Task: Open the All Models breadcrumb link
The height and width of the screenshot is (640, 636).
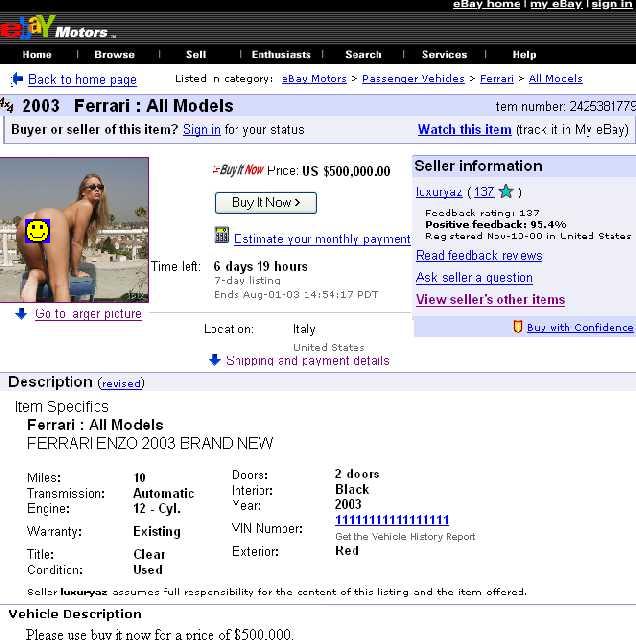Action: pyautogui.click(x=556, y=79)
